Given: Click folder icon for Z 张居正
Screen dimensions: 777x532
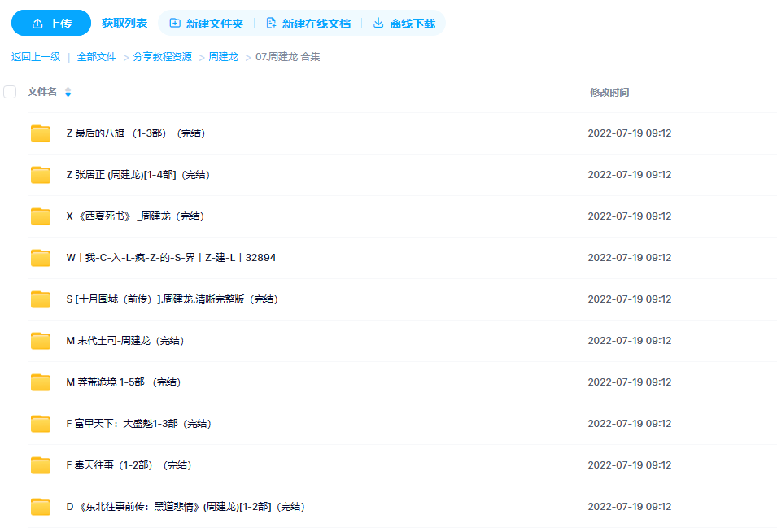Looking at the screenshot, I should tap(41, 175).
